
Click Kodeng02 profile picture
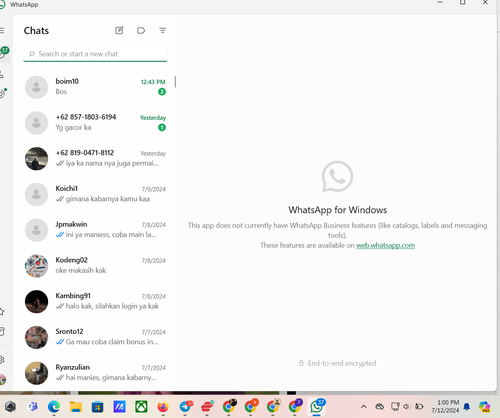[x=37, y=266]
